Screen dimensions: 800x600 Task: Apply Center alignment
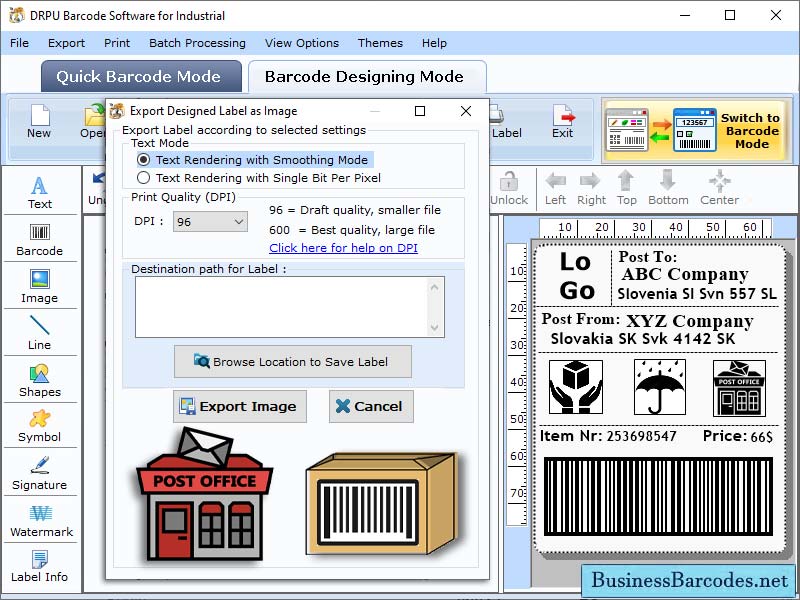click(x=719, y=188)
